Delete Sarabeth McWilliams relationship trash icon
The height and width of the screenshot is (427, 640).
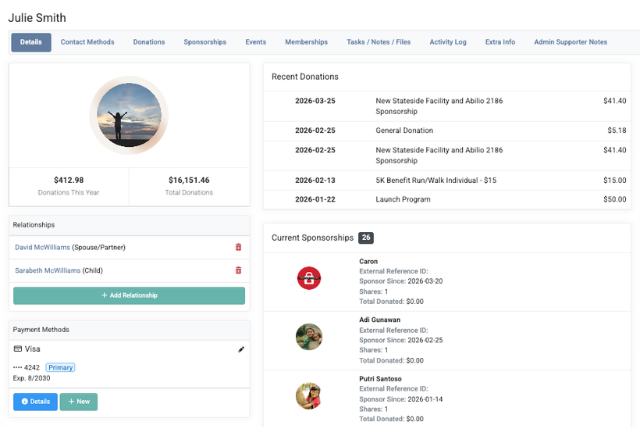coord(238,270)
